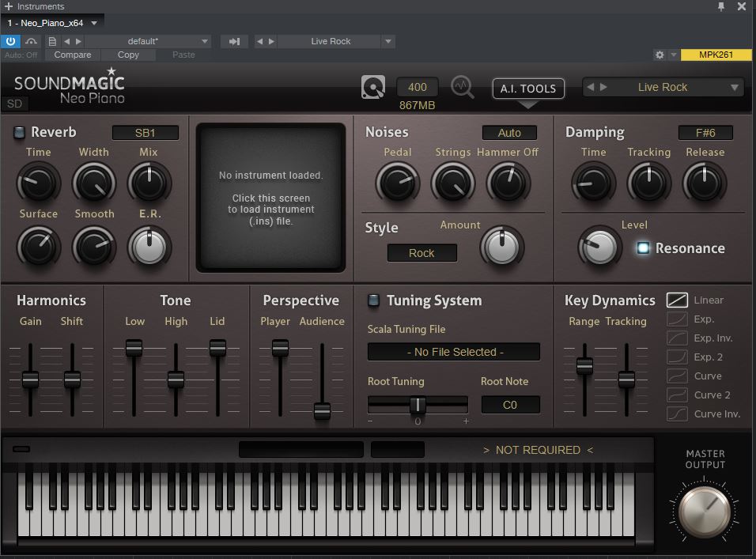Go to previous program before Live Rock
The image size is (756, 559).
[260, 41]
